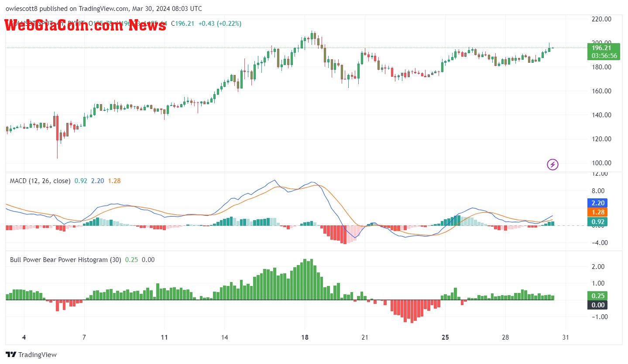Click date label 31 on time axis
Image resolution: width=628 pixels, height=364 pixels.
click(566, 337)
